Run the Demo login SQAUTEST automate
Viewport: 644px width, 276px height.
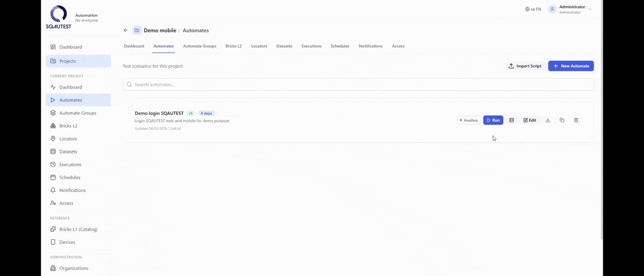[x=493, y=120]
